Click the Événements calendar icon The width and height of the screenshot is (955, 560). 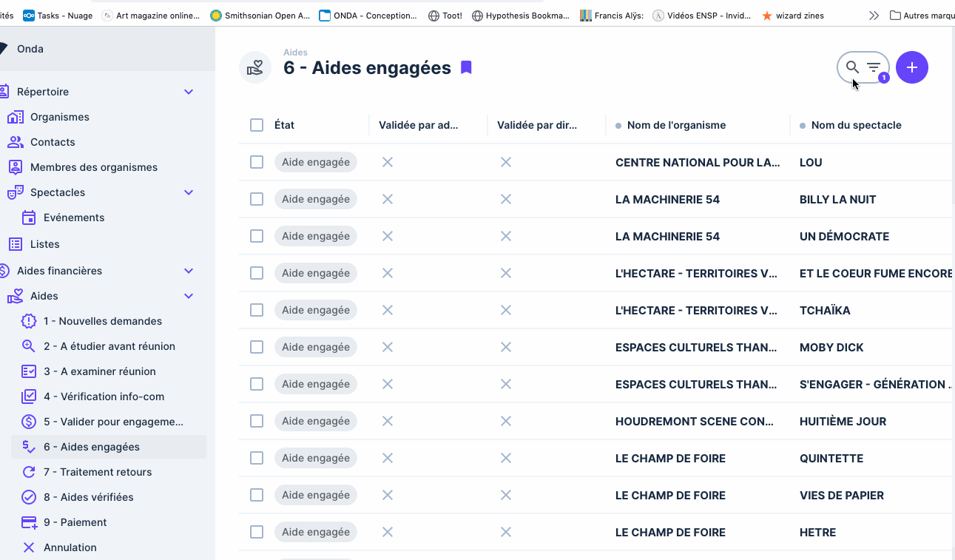pyautogui.click(x=30, y=217)
